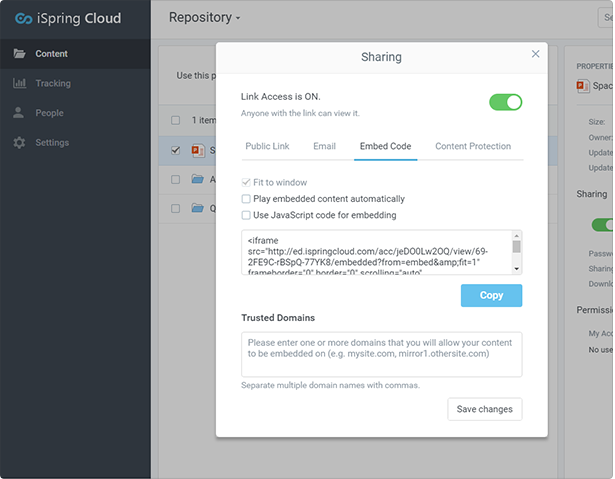
Task: Switch to the Public Link tab
Action: tap(267, 146)
